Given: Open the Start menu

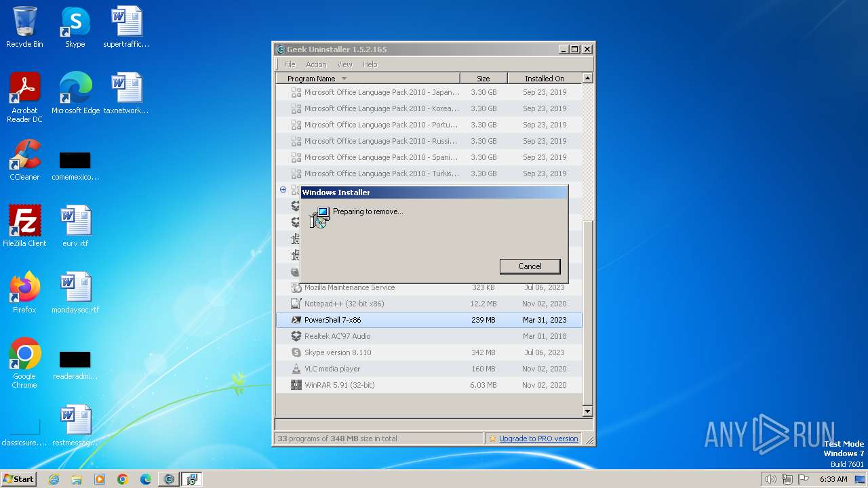Looking at the screenshot, I should (x=19, y=479).
